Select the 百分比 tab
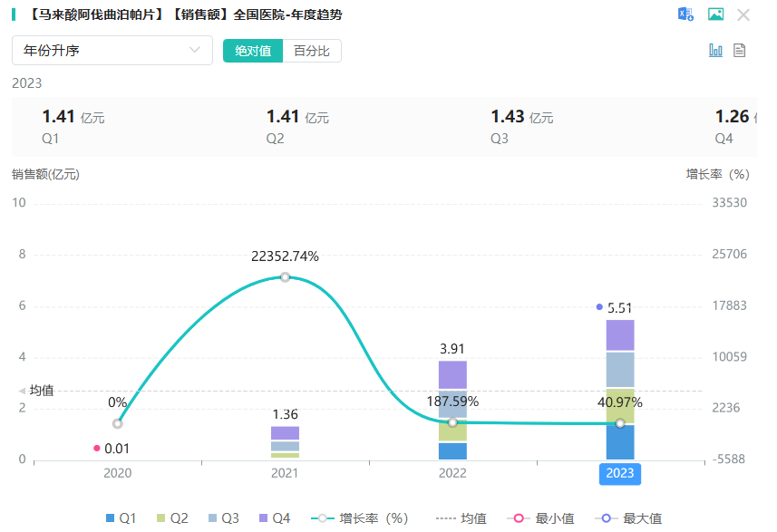Screen dimensions: 777x532 point(312,51)
